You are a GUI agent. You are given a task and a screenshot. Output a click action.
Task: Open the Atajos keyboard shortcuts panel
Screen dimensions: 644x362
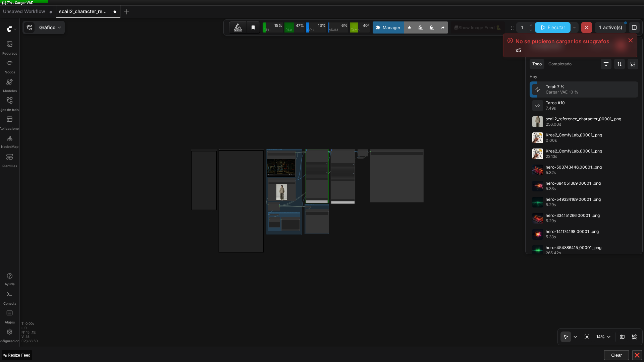9,317
